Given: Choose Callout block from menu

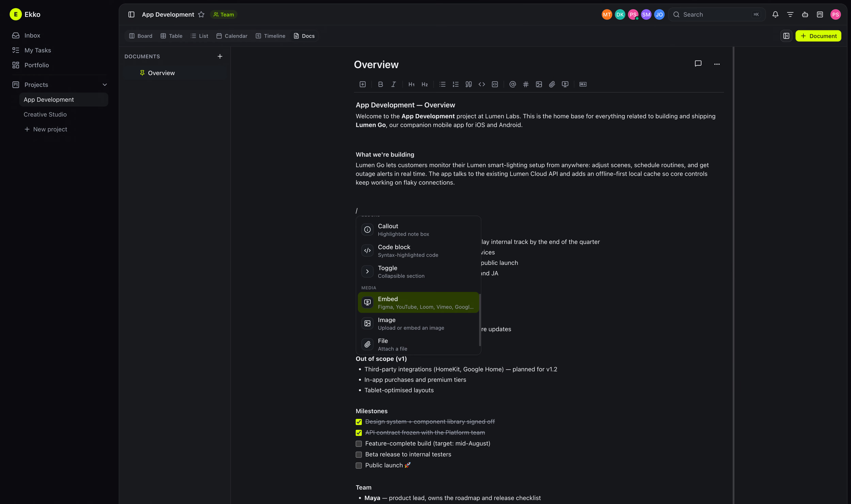Looking at the screenshot, I should (x=418, y=229).
